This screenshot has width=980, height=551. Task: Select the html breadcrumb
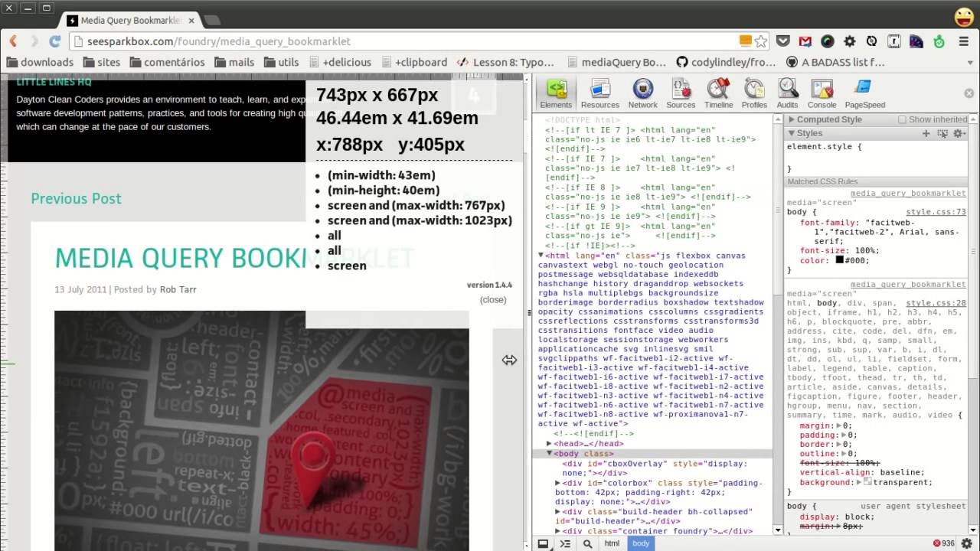pos(612,543)
